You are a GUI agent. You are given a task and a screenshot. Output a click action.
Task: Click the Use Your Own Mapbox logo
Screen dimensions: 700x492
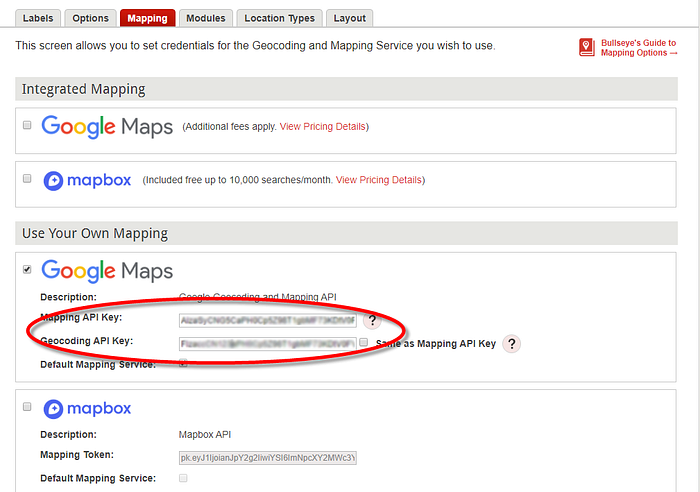click(x=88, y=409)
